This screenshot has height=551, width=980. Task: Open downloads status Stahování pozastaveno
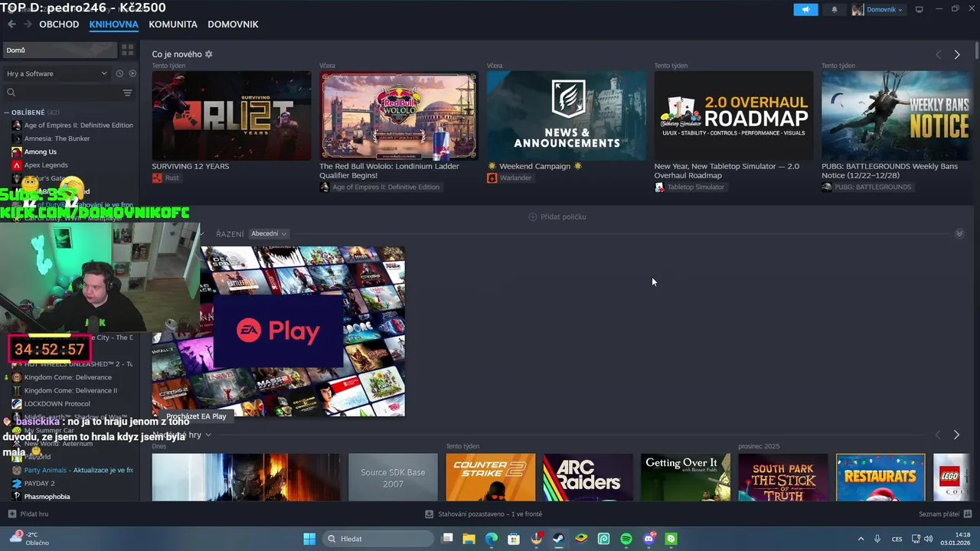click(x=484, y=514)
